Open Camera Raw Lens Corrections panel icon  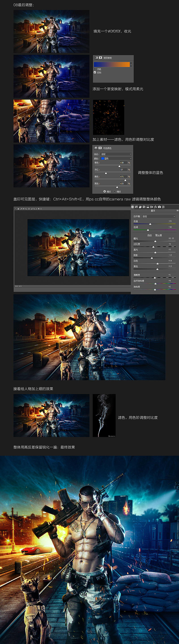(152, 207)
